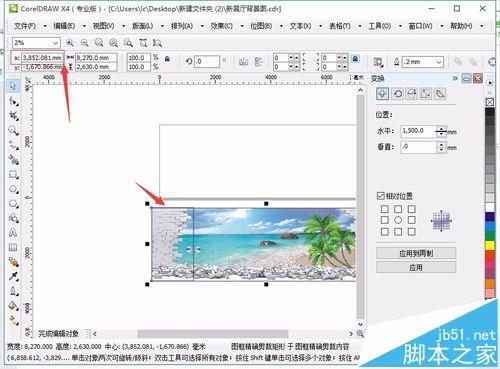Select the Ellipse tool
The width and height of the screenshot is (500, 369).
(13, 189)
